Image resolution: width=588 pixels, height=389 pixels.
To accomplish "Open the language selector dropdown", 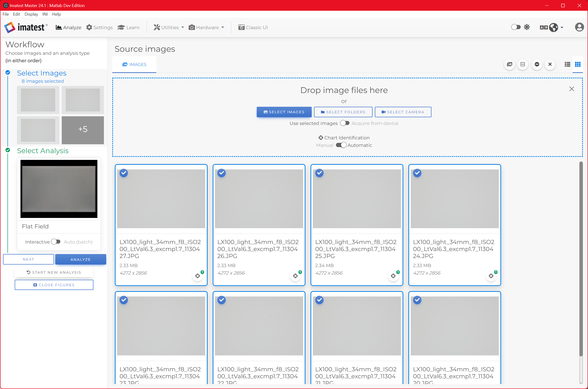I will tap(551, 27).
